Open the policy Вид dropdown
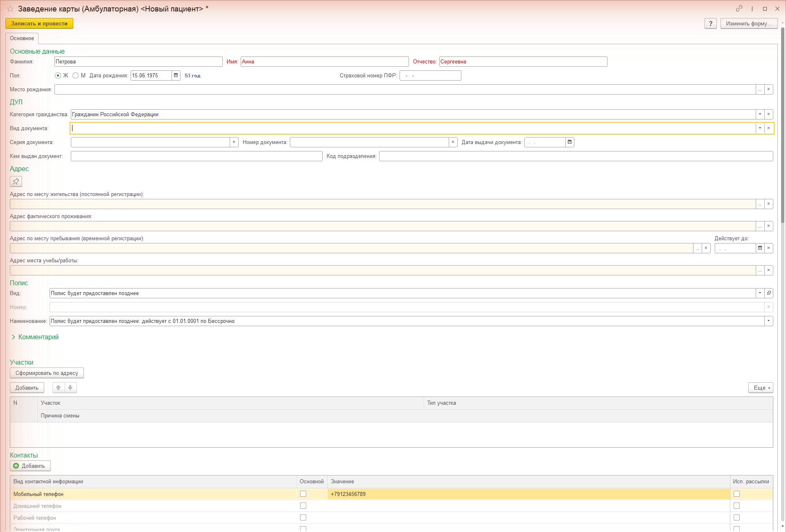786x532 pixels. [760, 293]
